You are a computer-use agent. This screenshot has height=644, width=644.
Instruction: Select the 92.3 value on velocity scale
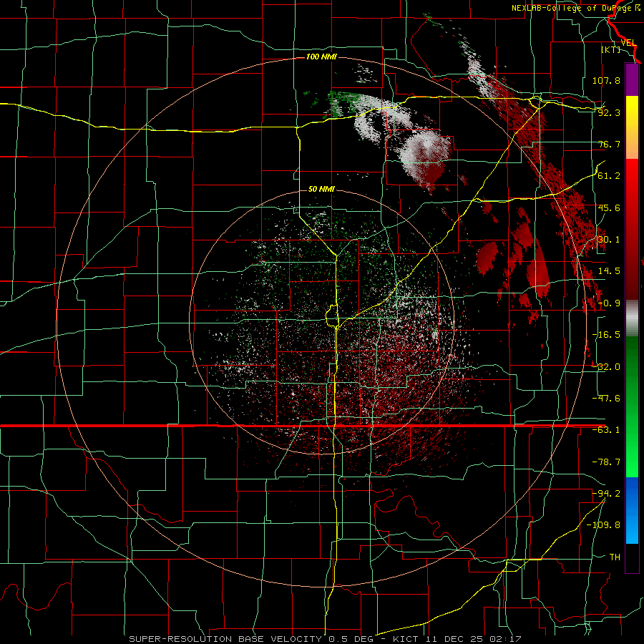[x=609, y=112]
